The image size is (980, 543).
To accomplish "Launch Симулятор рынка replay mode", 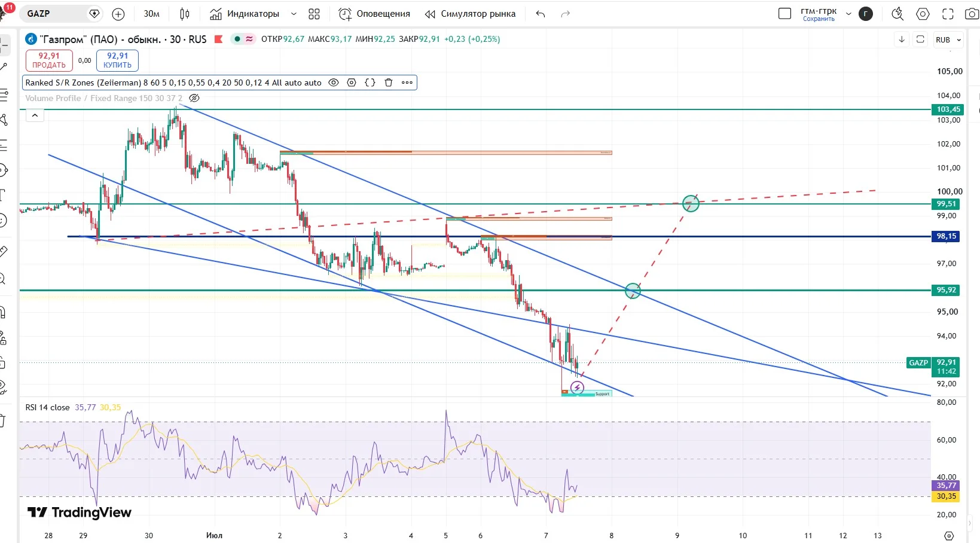I will click(470, 14).
